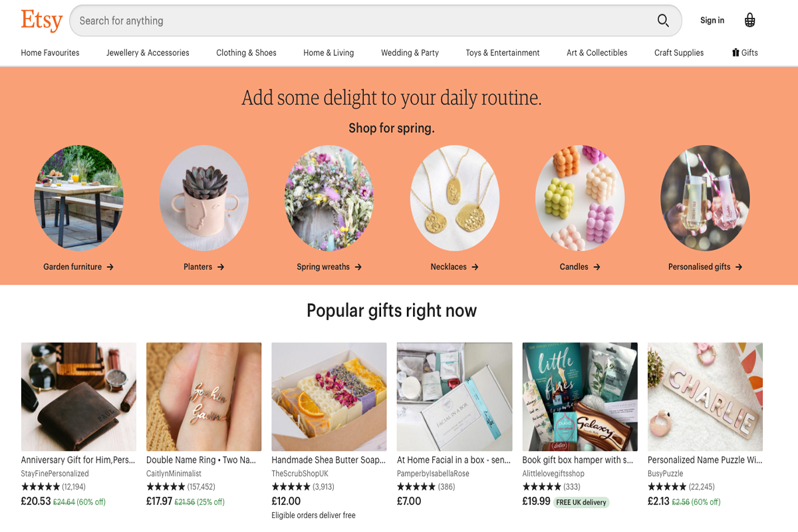Choose the Candles circle image

(x=580, y=198)
